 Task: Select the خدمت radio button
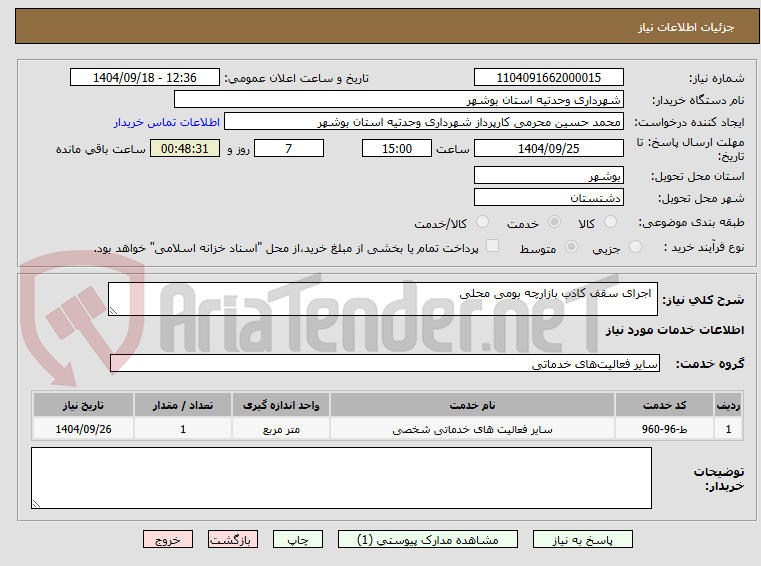pyautogui.click(x=554, y=222)
